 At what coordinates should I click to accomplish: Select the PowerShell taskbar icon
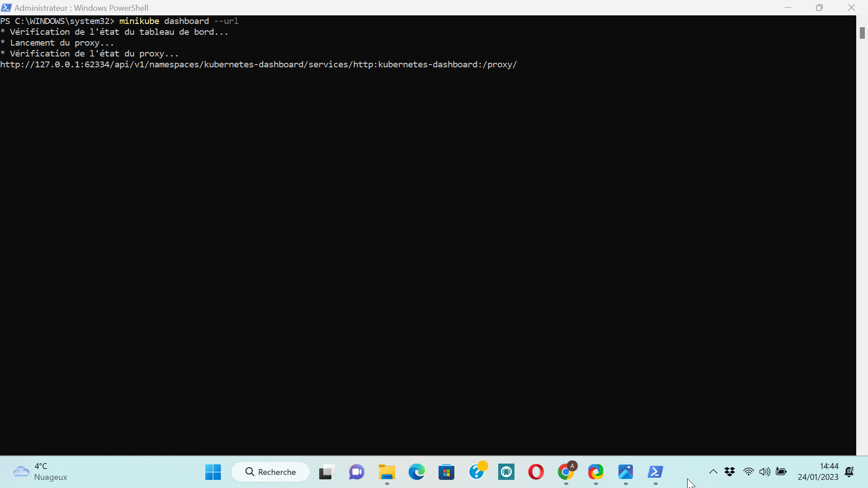656,472
